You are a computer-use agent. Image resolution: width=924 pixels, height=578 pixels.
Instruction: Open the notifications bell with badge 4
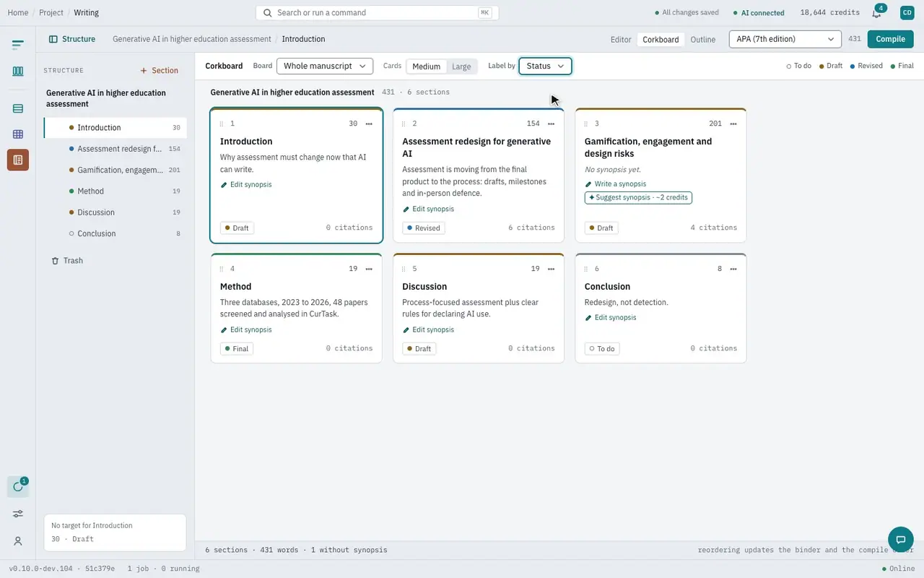[x=877, y=13]
